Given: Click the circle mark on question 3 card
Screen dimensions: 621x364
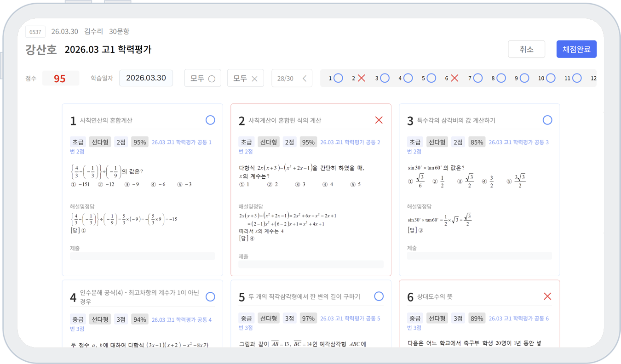Looking at the screenshot, I should (547, 120).
